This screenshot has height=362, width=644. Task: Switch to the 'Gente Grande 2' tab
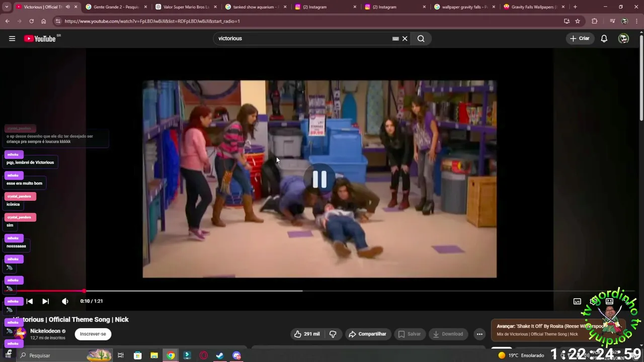tap(117, 7)
